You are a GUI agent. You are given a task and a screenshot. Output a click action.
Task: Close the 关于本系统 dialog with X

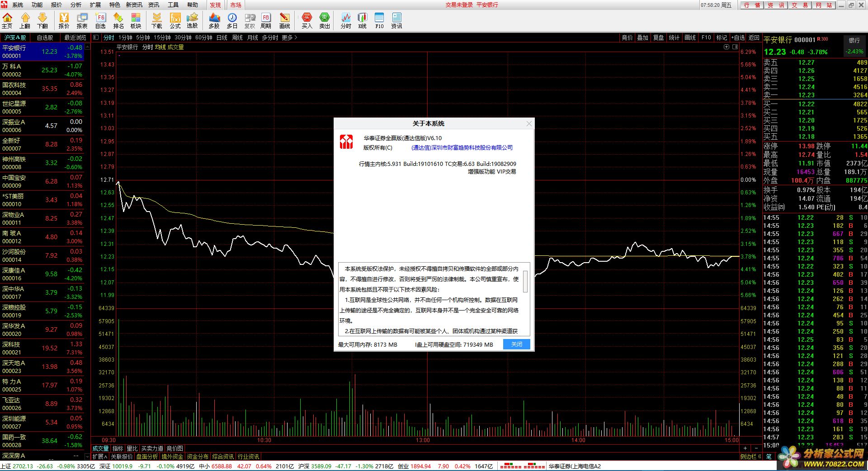529,123
